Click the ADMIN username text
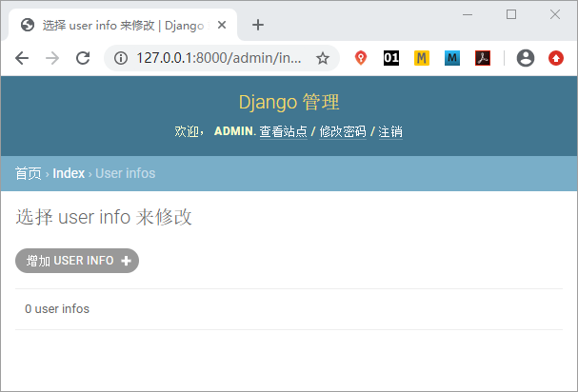The width and height of the screenshot is (578, 392). 233,131
